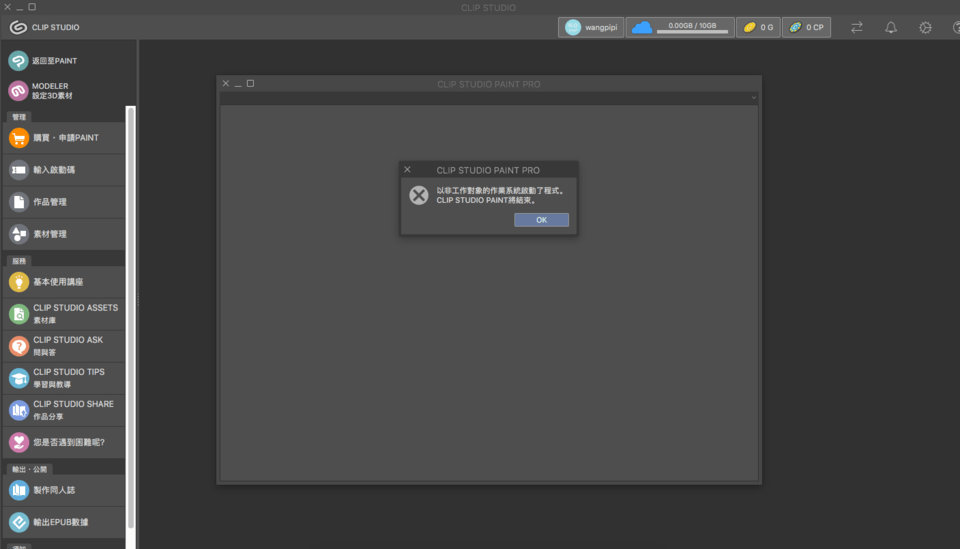Open CLIP STUDIO ASK icon
Viewport: 960px width, 549px height.
(19, 346)
